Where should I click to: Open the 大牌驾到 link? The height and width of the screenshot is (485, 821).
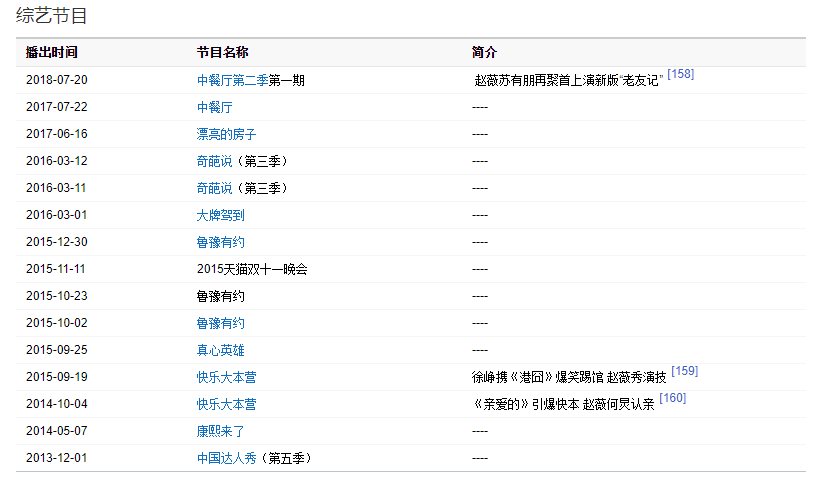point(220,215)
